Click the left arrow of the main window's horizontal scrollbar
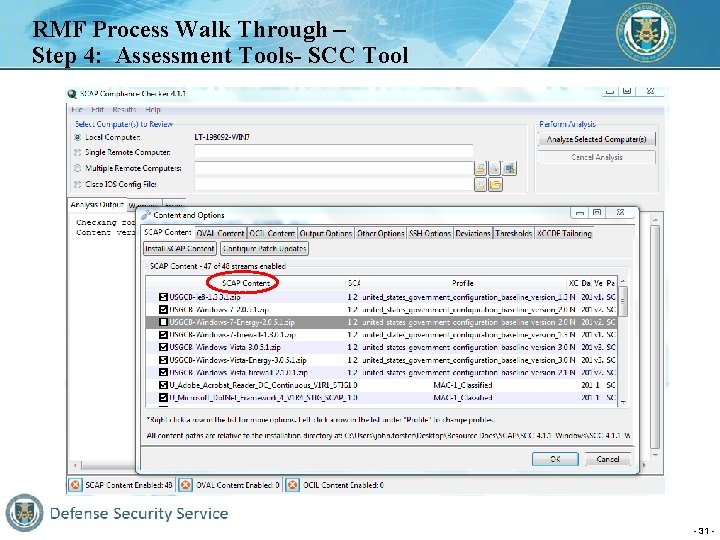720x540 pixels. (x=75, y=465)
